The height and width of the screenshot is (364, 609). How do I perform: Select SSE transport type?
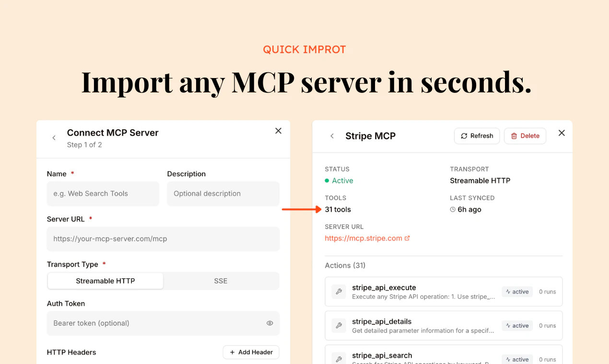(221, 281)
